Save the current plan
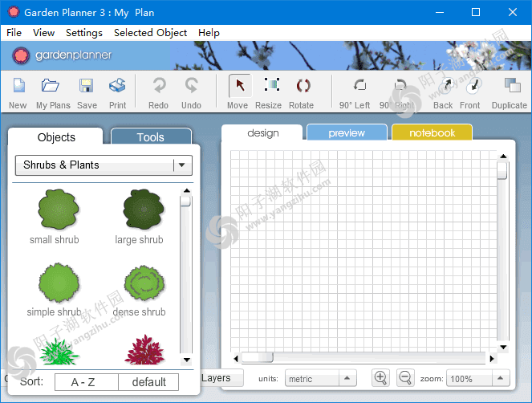The width and height of the screenshot is (532, 403). (x=87, y=92)
